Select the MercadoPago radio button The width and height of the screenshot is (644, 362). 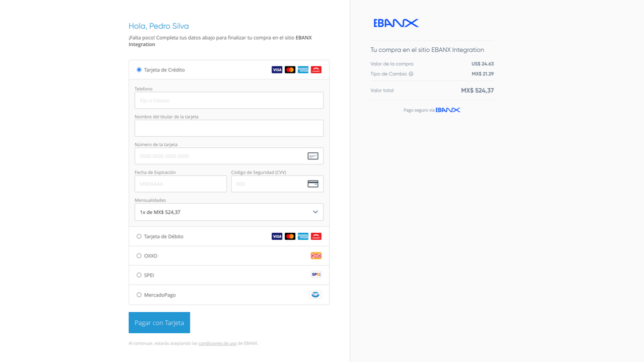point(139,295)
